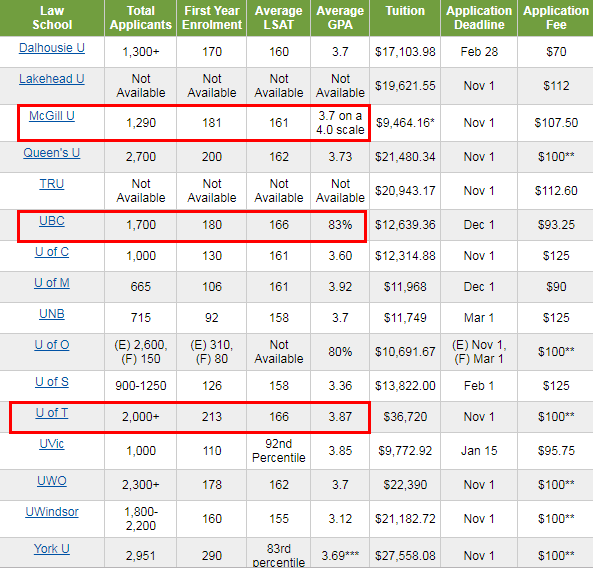This screenshot has width=593, height=568.
Task: Open the U of C link
Action: click(52, 252)
